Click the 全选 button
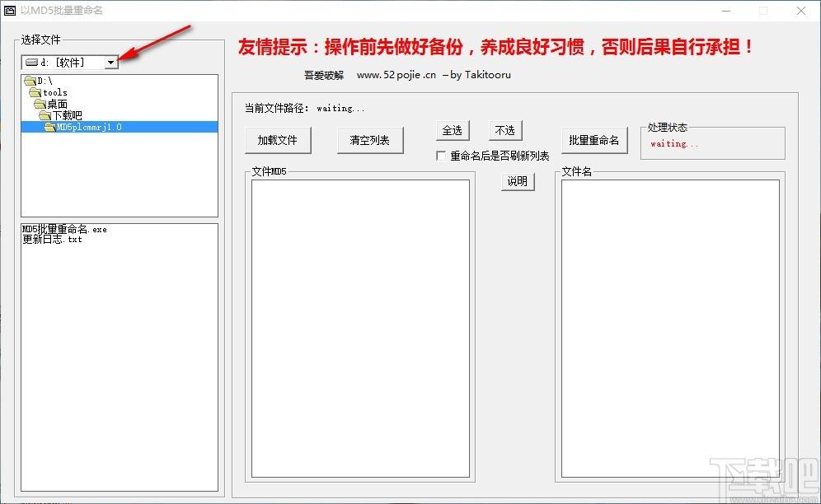Screen dimensions: 821x504 453,130
